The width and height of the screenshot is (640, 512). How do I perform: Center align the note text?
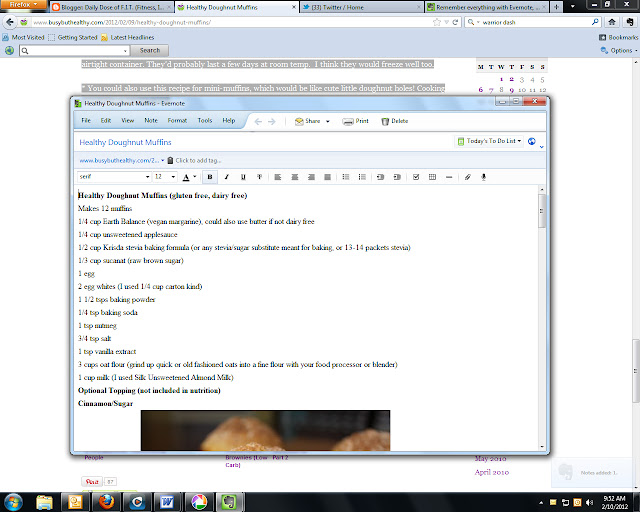294,177
